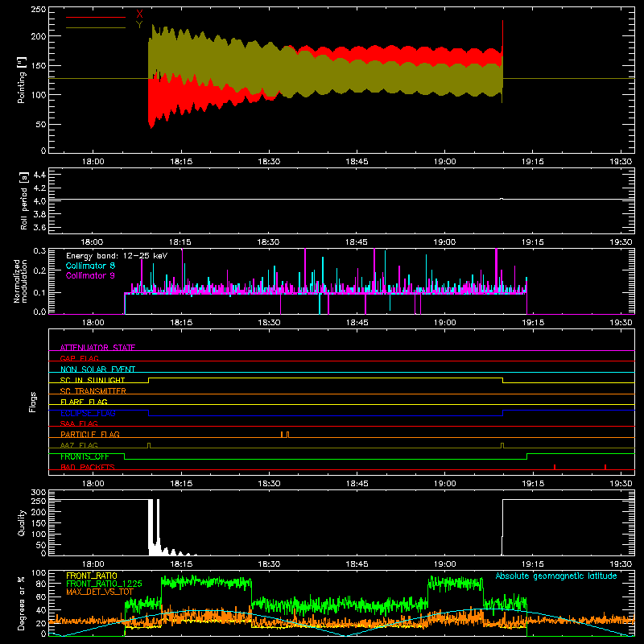Click the 3.6 value on the Roll period axis
This screenshot has height=644, width=644.
39,228
